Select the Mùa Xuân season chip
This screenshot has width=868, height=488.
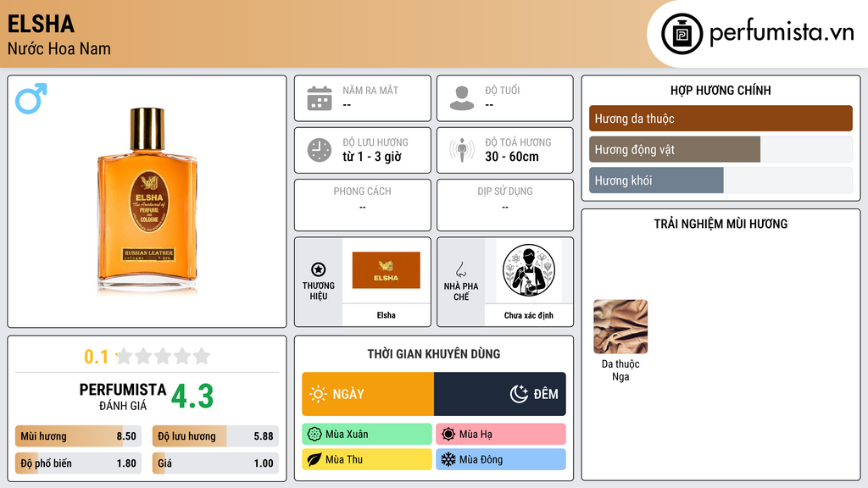tap(367, 435)
